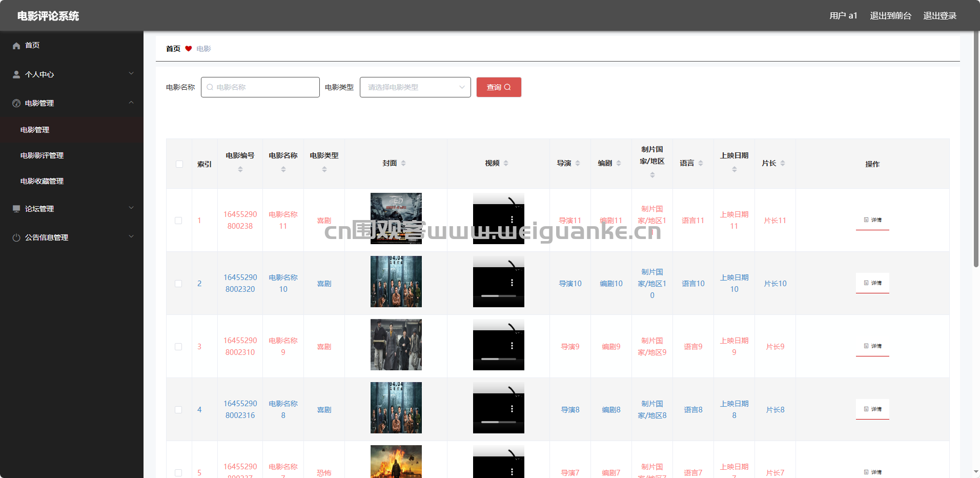Open video options menu for 电影名称9

pos(512,346)
